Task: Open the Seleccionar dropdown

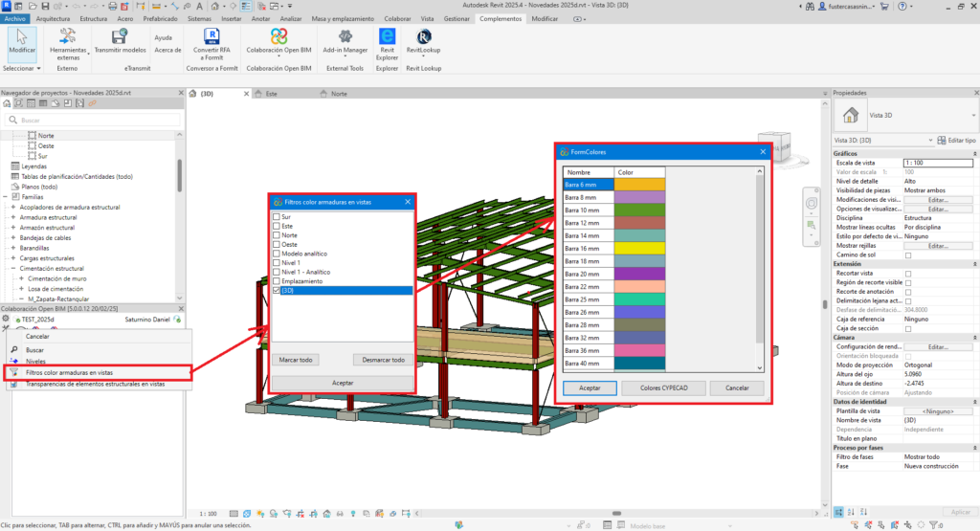Action: tap(22, 68)
